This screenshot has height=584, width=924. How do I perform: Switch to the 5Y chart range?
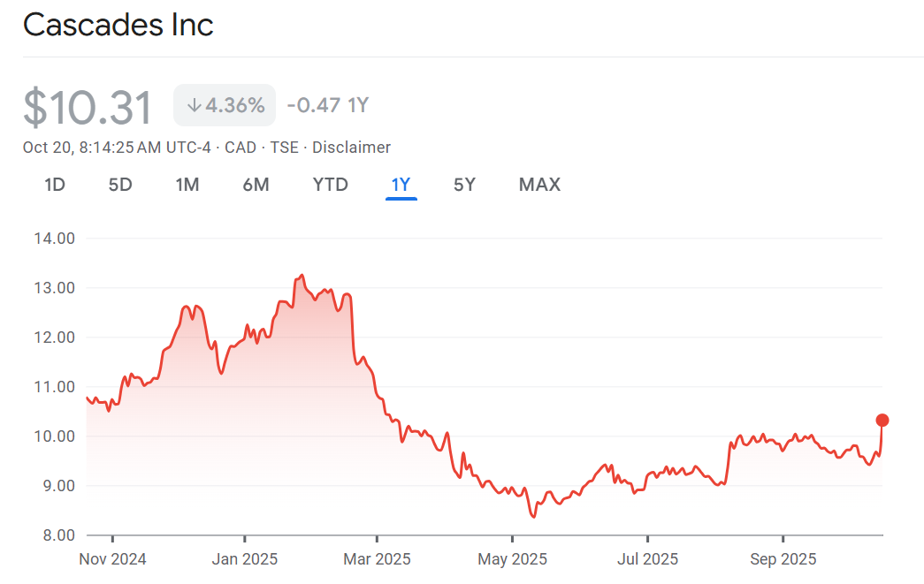coord(464,185)
